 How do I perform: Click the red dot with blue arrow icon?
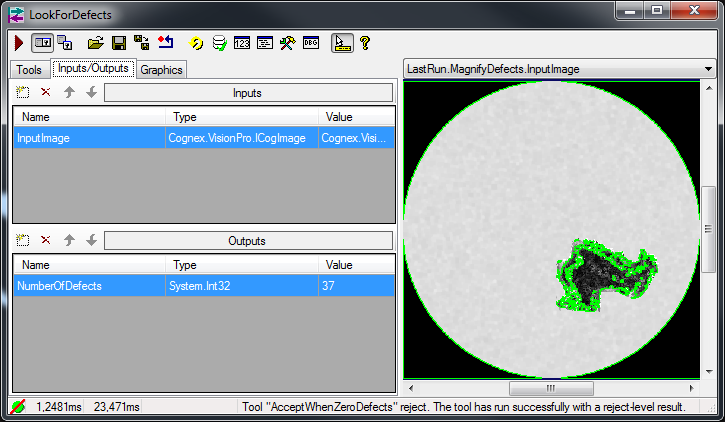click(x=166, y=43)
